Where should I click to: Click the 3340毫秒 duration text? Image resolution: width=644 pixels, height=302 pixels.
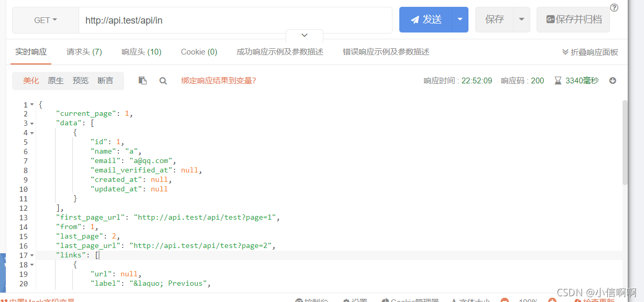coord(582,81)
